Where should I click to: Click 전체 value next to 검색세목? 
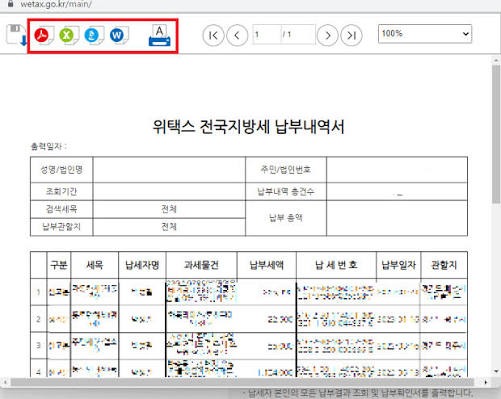169,209
